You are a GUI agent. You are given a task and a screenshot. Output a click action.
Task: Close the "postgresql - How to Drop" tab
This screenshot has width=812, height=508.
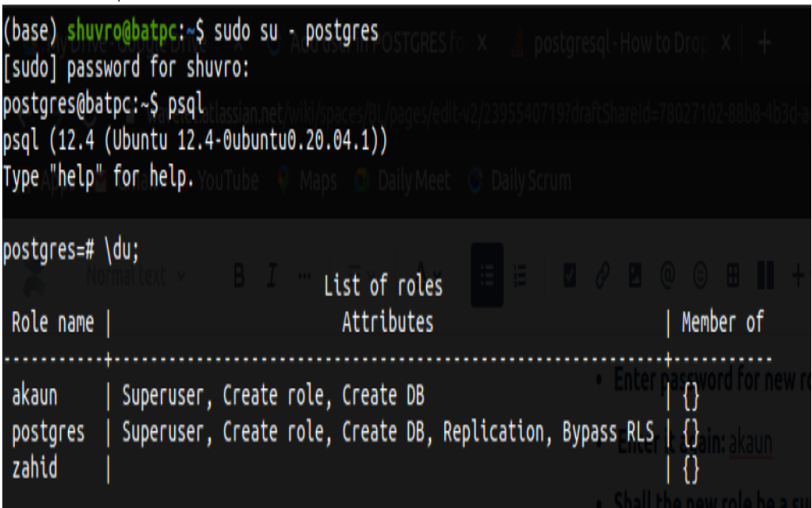[x=726, y=42]
